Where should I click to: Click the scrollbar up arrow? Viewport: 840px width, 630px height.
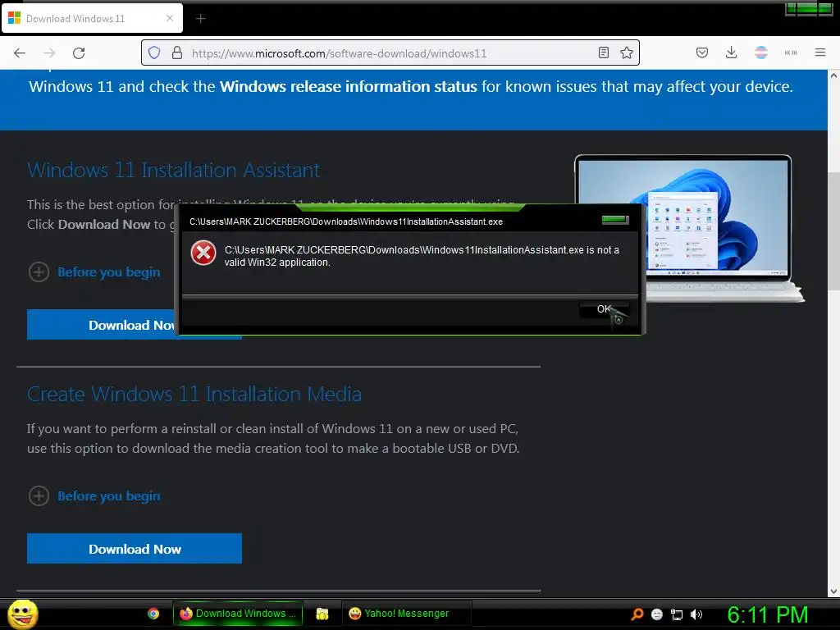833,76
